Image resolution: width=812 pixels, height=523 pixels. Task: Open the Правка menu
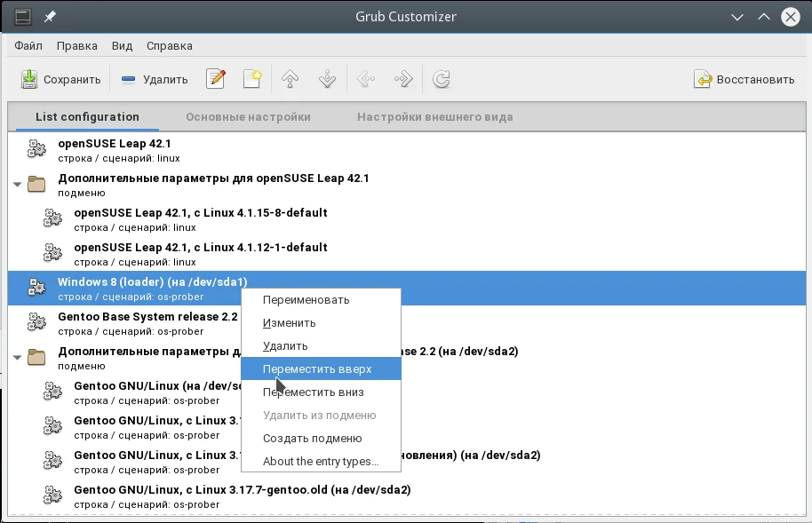(x=76, y=45)
